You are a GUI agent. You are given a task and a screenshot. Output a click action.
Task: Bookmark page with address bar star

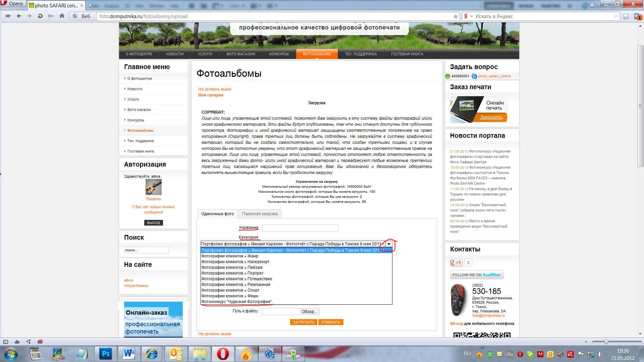(455, 16)
